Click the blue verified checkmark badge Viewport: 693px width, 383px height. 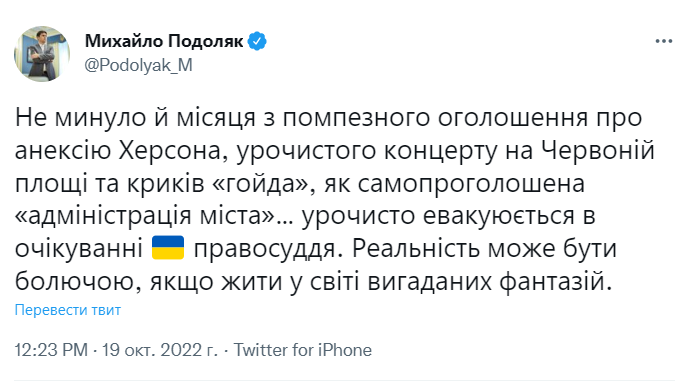point(257,42)
